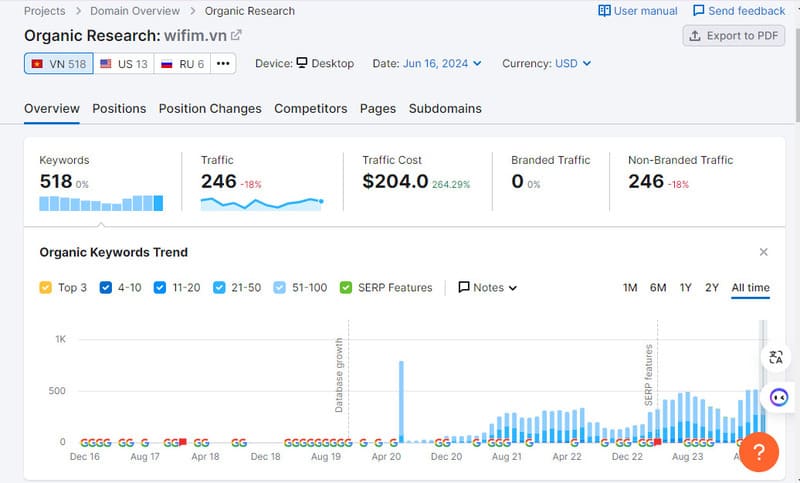Close the Organic Keywords Trend panel
The image size is (800, 483).
pyautogui.click(x=764, y=252)
